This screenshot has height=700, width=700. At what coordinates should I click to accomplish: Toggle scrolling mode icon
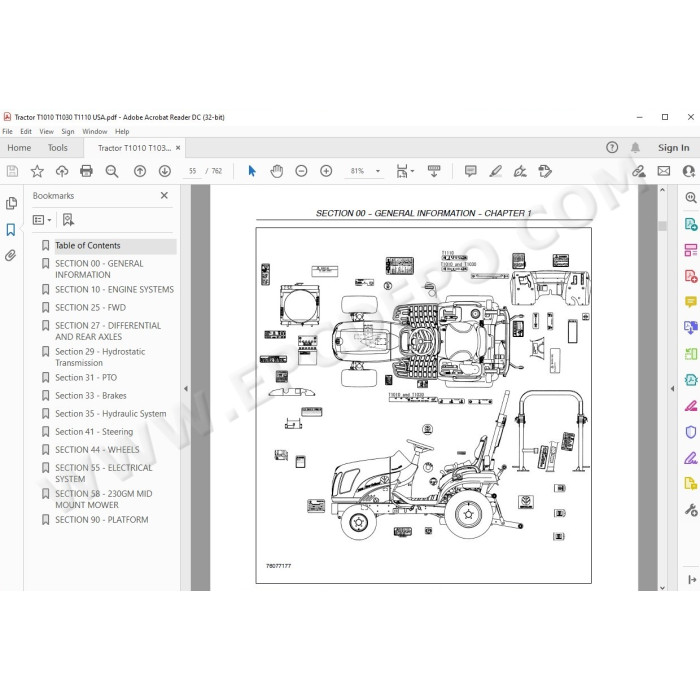click(434, 171)
